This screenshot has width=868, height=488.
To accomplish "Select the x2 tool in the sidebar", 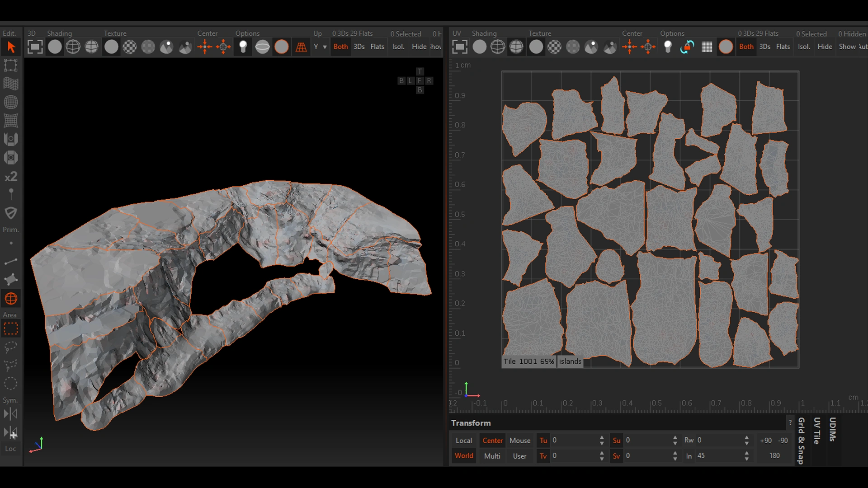I will click(x=11, y=177).
